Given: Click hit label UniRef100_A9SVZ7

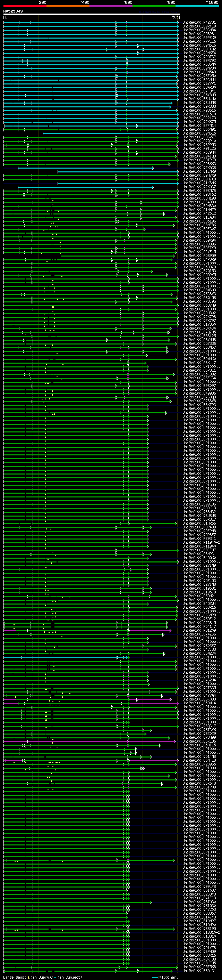Looking at the screenshot, I should click(199, 137).
